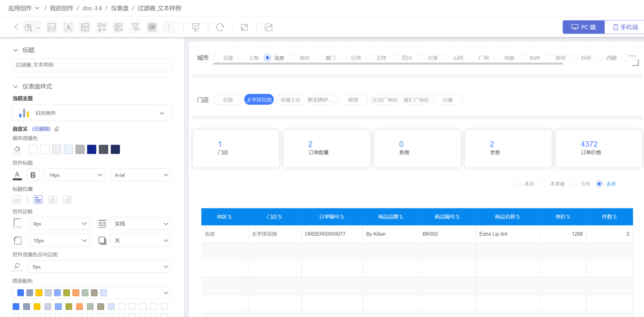
Task: Click the dashboard title input field
Action: coord(92,65)
